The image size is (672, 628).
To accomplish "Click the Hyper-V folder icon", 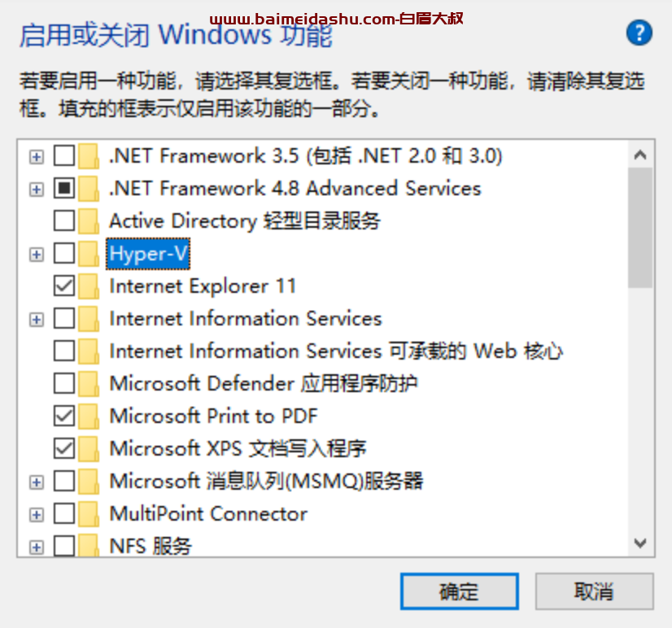I will tap(89, 254).
